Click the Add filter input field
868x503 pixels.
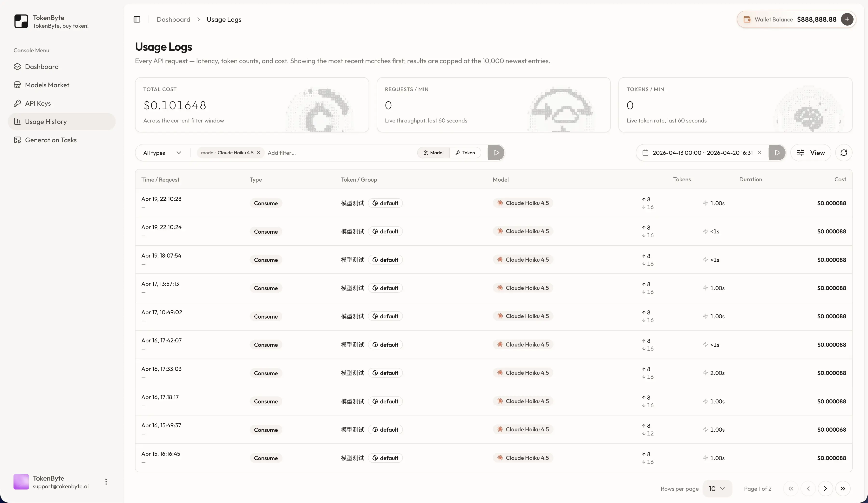pyautogui.click(x=310, y=153)
